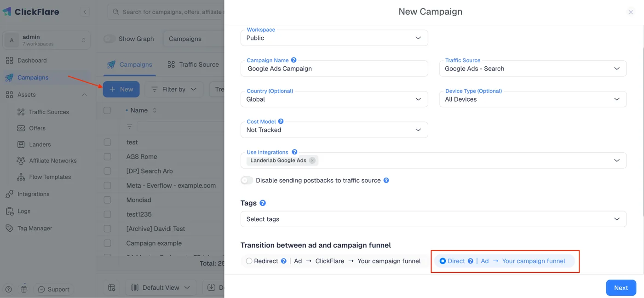Click the blue New campaign button
The height and width of the screenshot is (298, 644).
(121, 89)
